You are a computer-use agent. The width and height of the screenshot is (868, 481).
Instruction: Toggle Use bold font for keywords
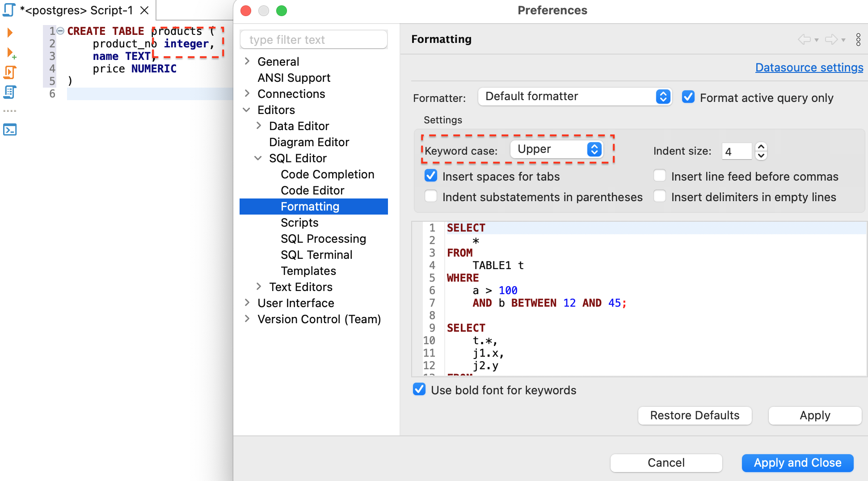[x=419, y=389]
